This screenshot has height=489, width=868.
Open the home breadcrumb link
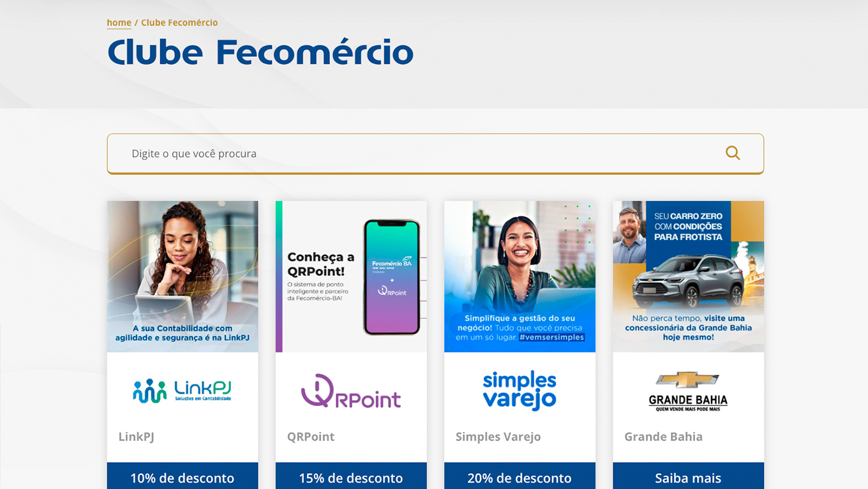(119, 22)
